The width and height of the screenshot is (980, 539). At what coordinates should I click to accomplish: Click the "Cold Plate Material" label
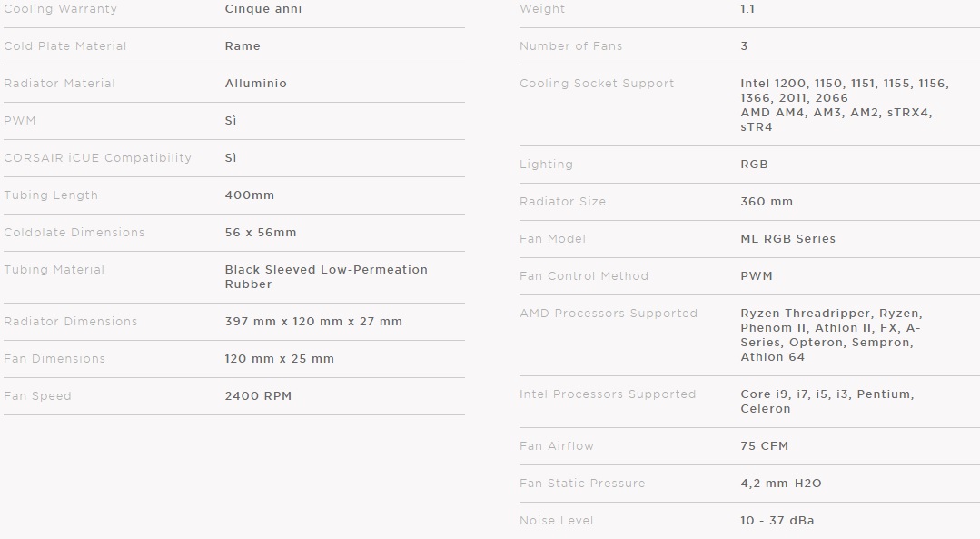[x=65, y=46]
